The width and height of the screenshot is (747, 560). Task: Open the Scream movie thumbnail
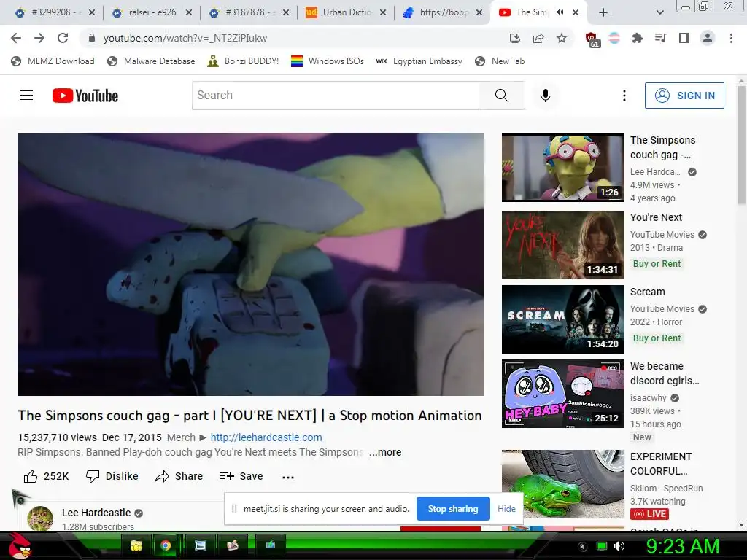click(562, 319)
